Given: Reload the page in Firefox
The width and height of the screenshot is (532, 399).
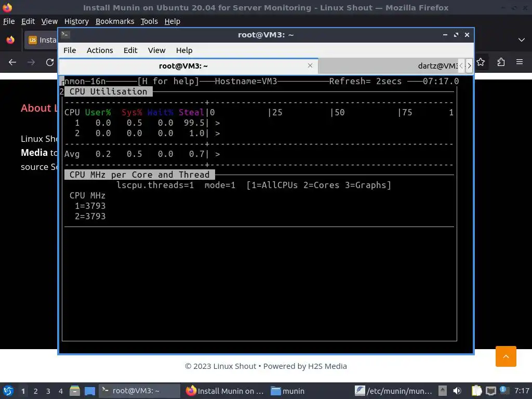Looking at the screenshot, I should click(50, 62).
